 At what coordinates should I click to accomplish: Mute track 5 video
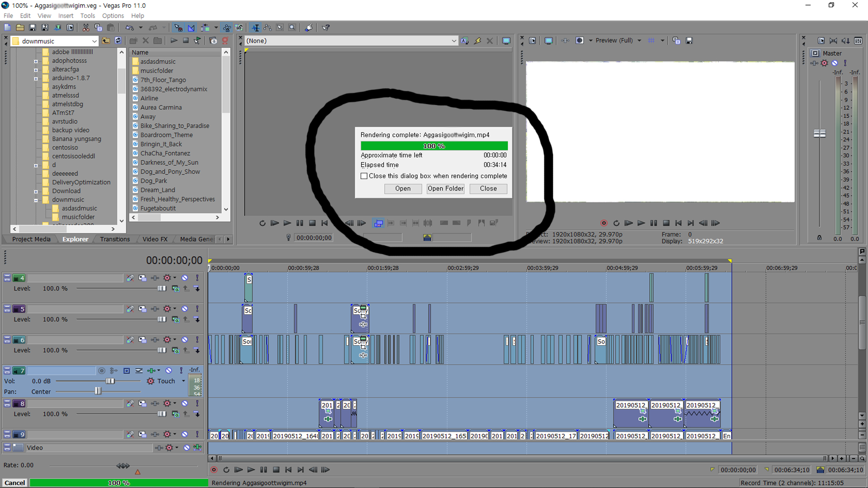click(x=184, y=309)
